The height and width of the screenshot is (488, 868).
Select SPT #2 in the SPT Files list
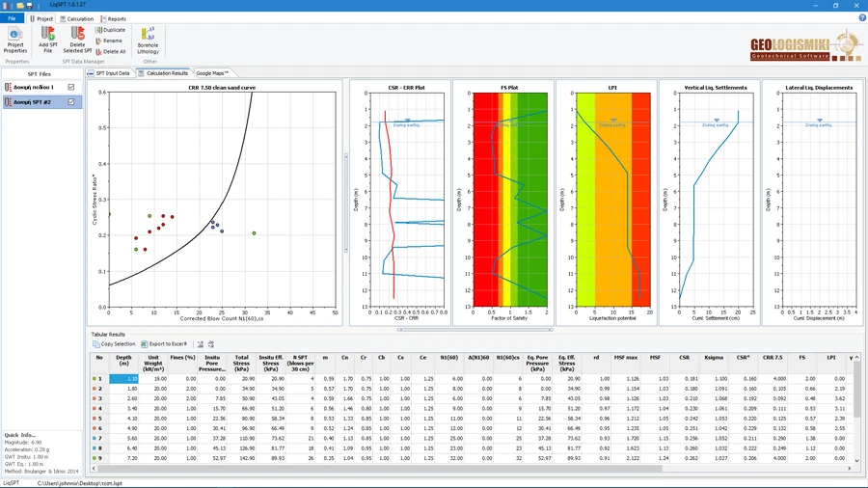point(34,101)
